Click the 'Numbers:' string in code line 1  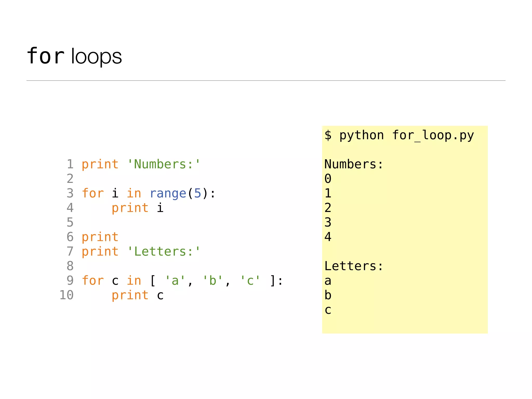(164, 164)
